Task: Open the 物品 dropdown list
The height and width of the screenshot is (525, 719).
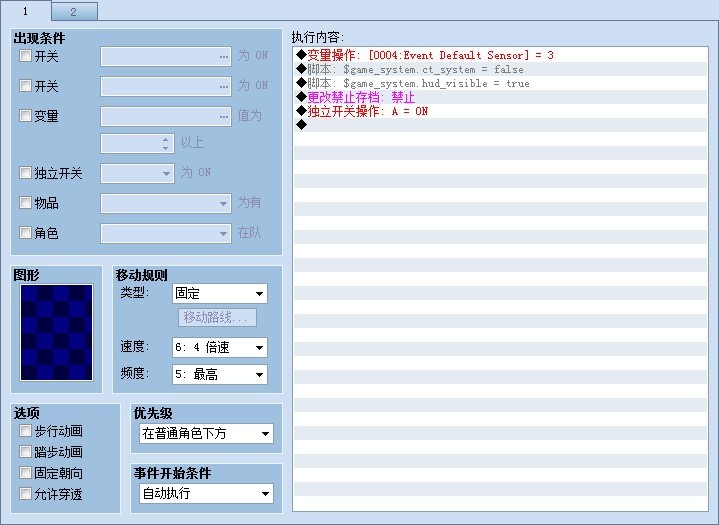Action: tap(166, 203)
